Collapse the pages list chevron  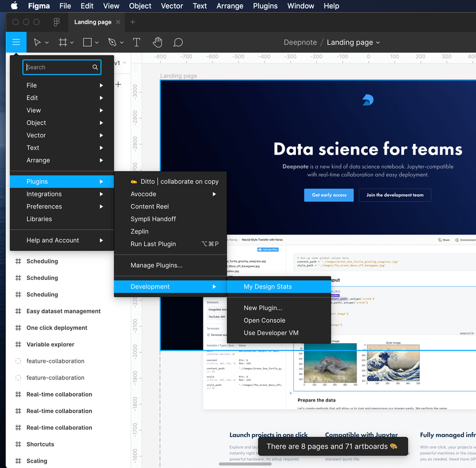[124, 63]
